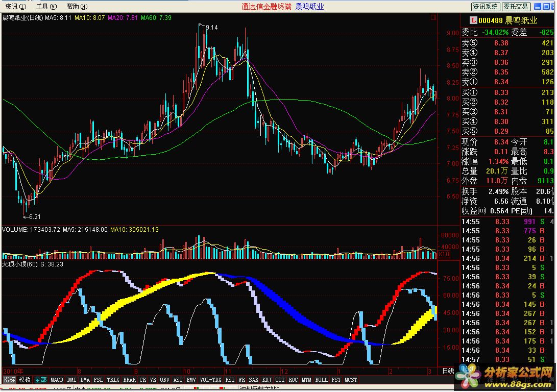Open the 工具(V) menu
The height and width of the screenshot is (392, 557).
coord(46,7)
